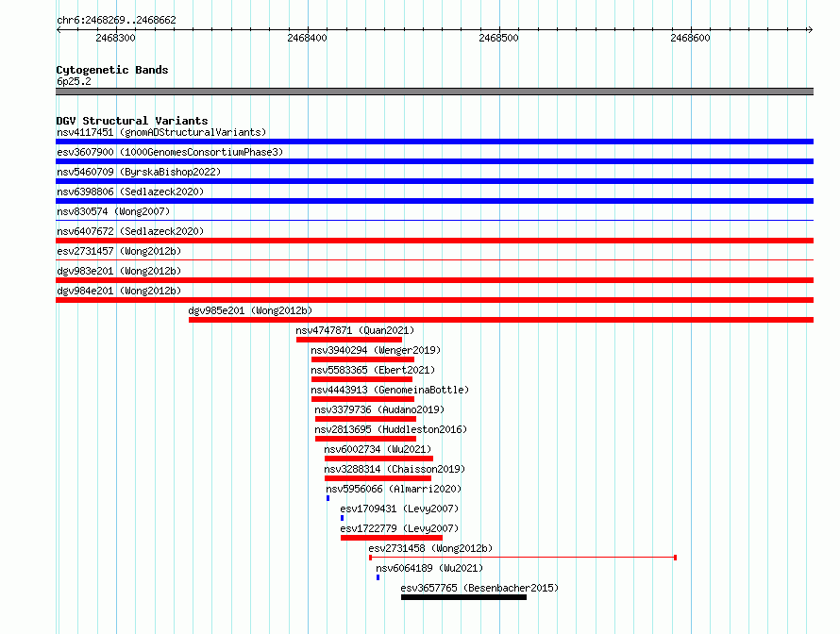Select the nsv4443913 GenomeinaBottle label
This screenshot has width=840, height=634.
click(x=390, y=390)
